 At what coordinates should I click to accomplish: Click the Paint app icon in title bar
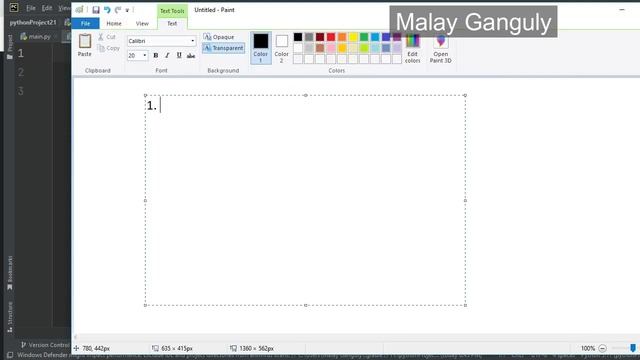[x=79, y=9]
